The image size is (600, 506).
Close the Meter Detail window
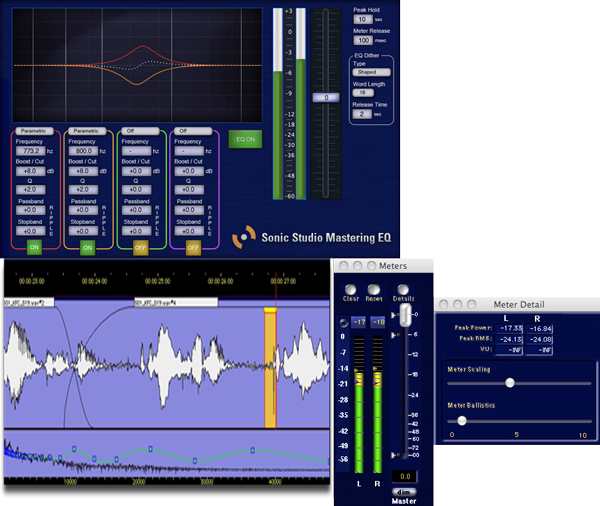tap(443, 304)
